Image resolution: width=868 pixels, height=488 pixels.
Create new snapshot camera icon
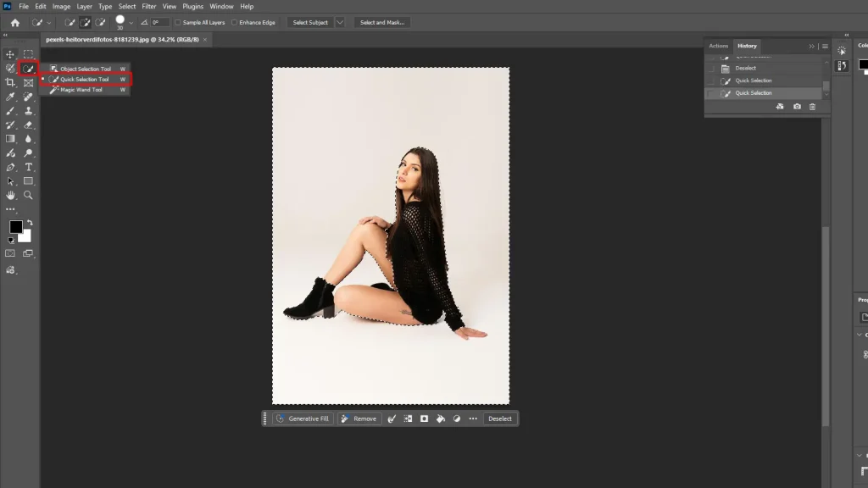[x=797, y=107]
